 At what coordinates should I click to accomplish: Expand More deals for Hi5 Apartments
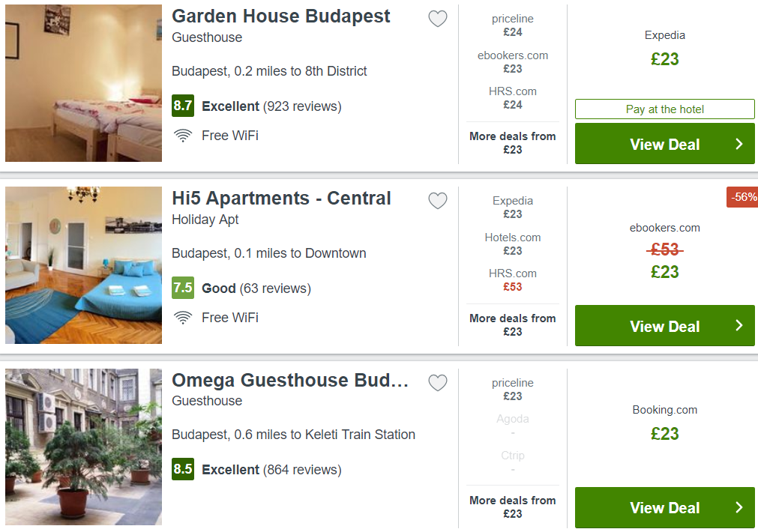[x=512, y=325]
